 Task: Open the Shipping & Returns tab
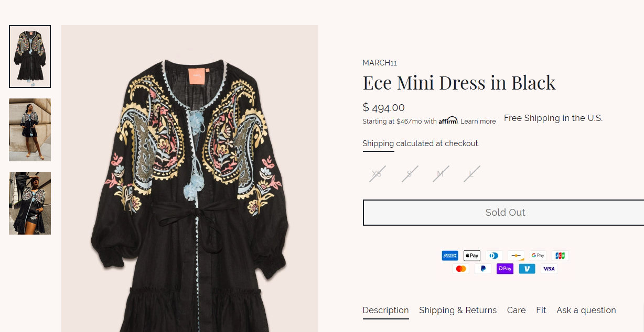pos(457,310)
